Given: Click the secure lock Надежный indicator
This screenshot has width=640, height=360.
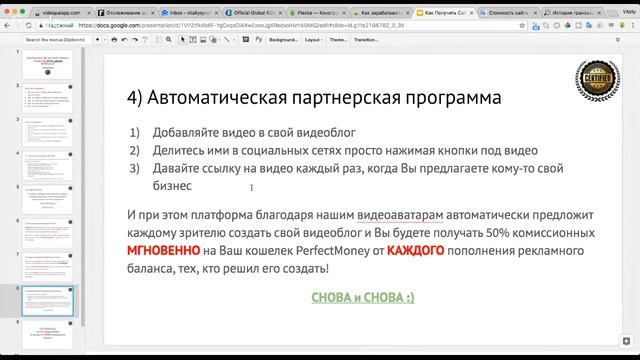Looking at the screenshot, I should (x=57, y=25).
